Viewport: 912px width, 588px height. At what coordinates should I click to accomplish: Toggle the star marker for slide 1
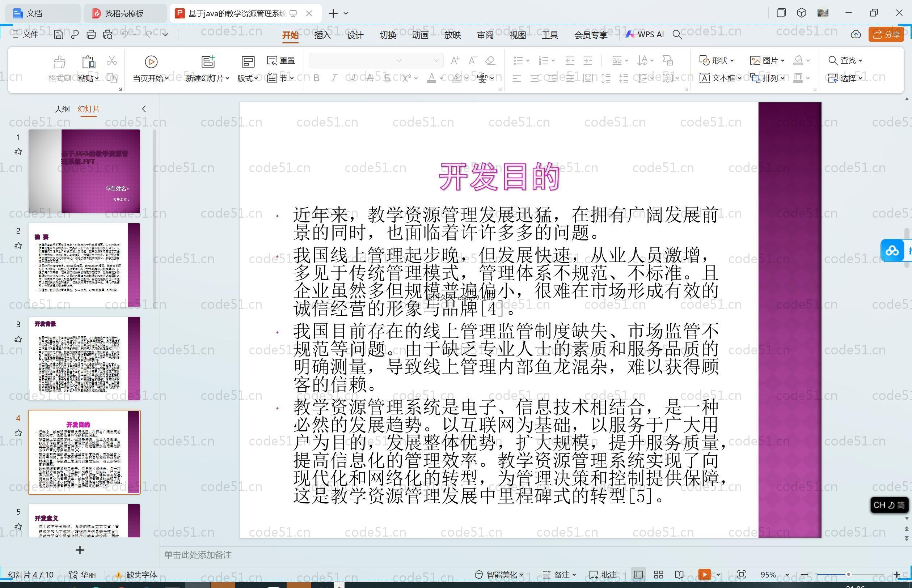pos(18,152)
